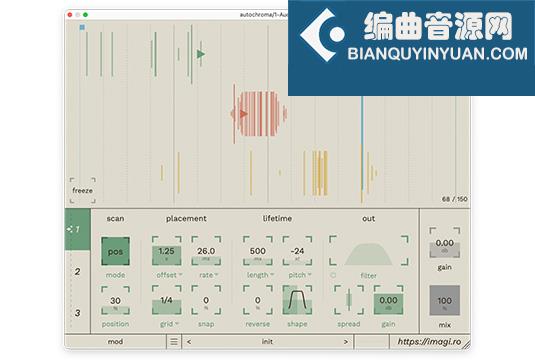
Task: Click the out filter curve display
Action: point(368,250)
